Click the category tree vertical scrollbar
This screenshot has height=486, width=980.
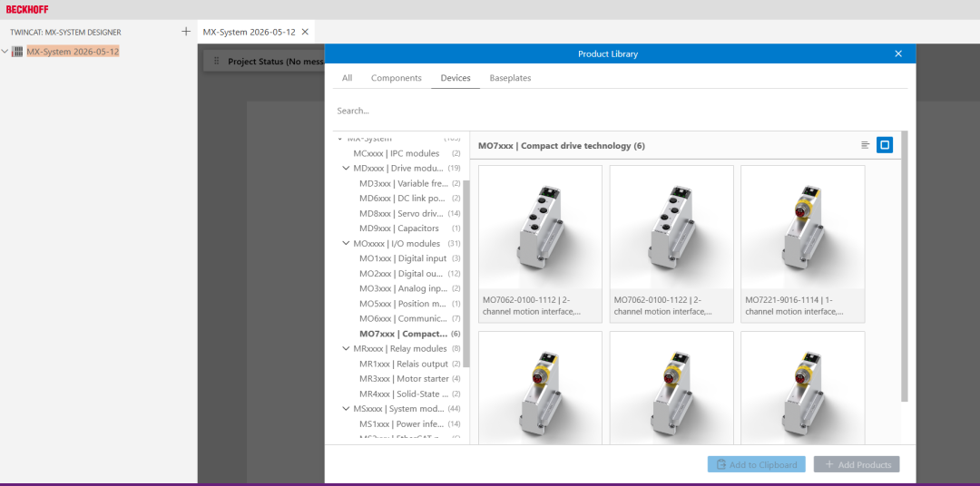(x=466, y=273)
